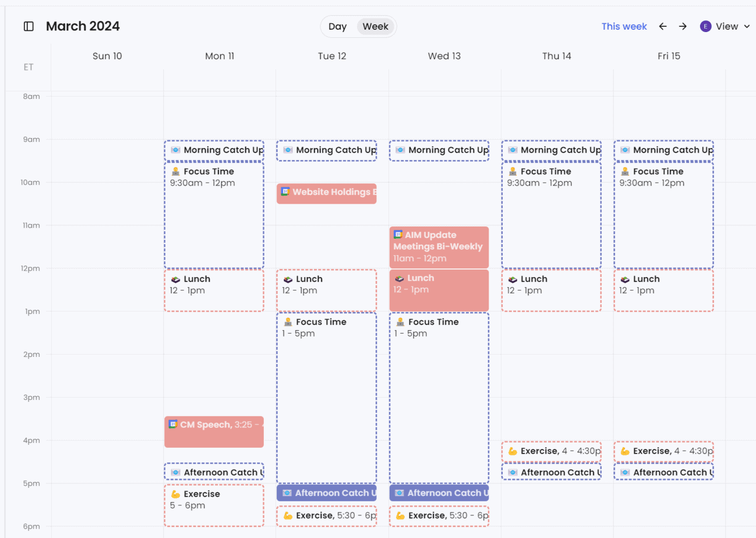Click the View dropdown chevron

point(747,27)
